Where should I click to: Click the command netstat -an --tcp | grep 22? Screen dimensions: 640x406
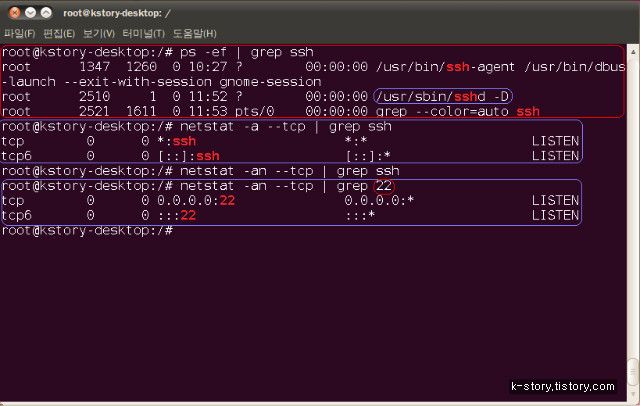click(286, 186)
